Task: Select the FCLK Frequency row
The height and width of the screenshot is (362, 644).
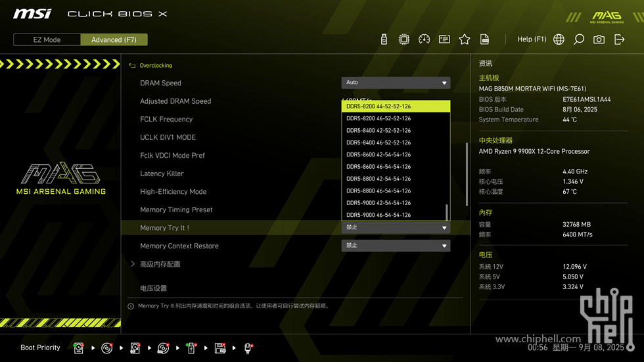Action: [x=166, y=119]
